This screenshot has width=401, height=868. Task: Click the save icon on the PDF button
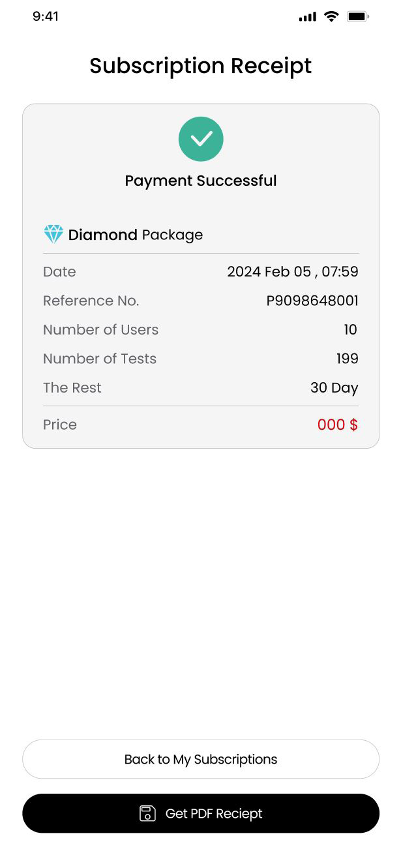click(148, 813)
